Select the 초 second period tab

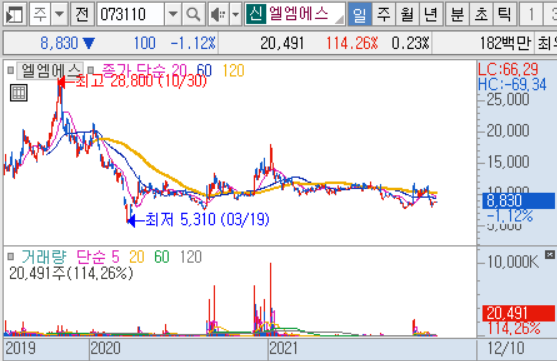[481, 14]
